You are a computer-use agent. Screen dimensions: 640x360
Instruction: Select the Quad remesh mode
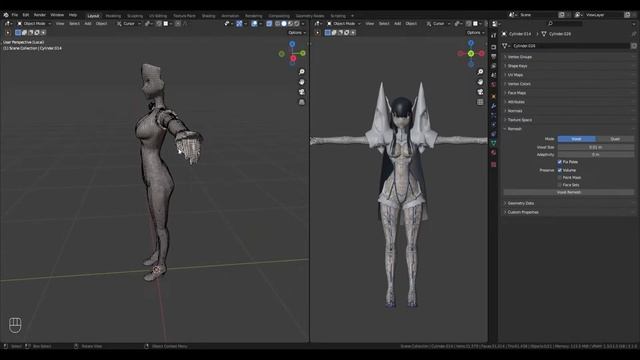615,139
